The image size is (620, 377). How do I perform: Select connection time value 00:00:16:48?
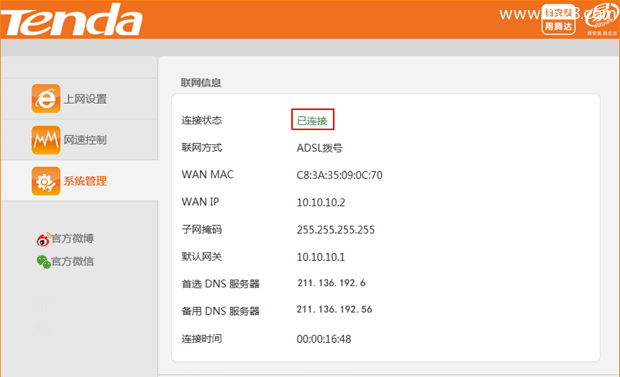coord(324,339)
